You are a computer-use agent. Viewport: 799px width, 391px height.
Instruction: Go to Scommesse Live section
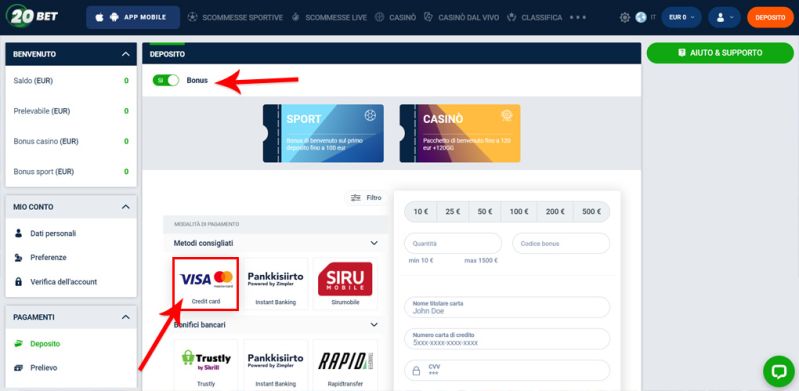336,17
